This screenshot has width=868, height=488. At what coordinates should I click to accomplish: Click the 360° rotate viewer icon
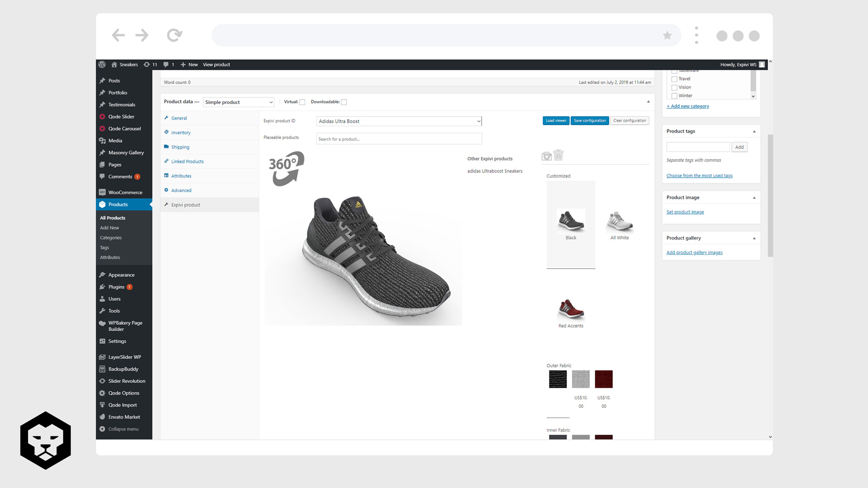287,169
